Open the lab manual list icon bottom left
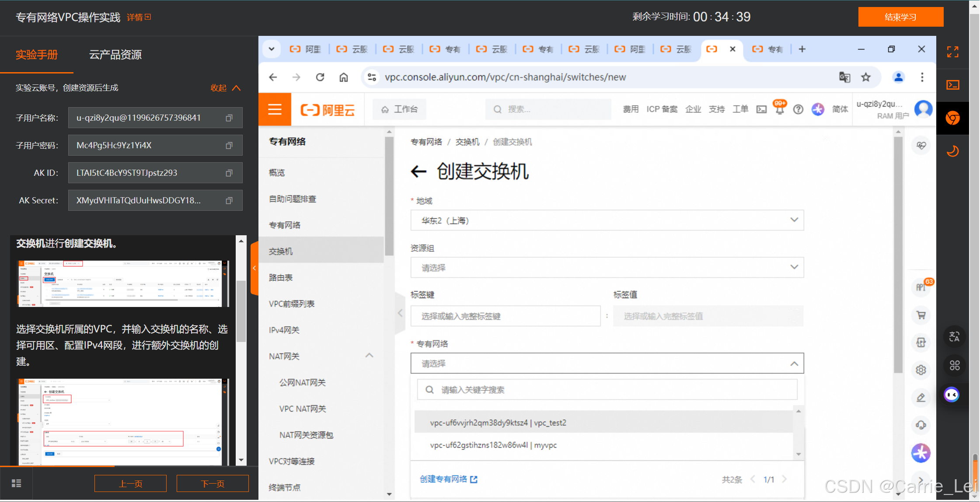 [x=17, y=483]
